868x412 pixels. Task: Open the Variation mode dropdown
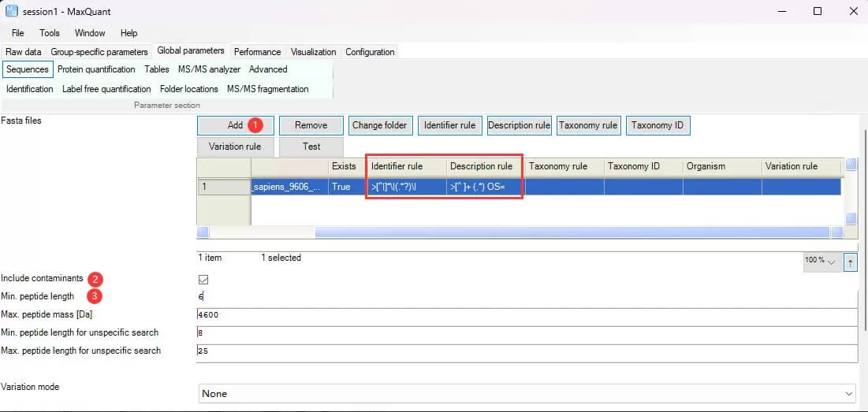click(x=527, y=394)
